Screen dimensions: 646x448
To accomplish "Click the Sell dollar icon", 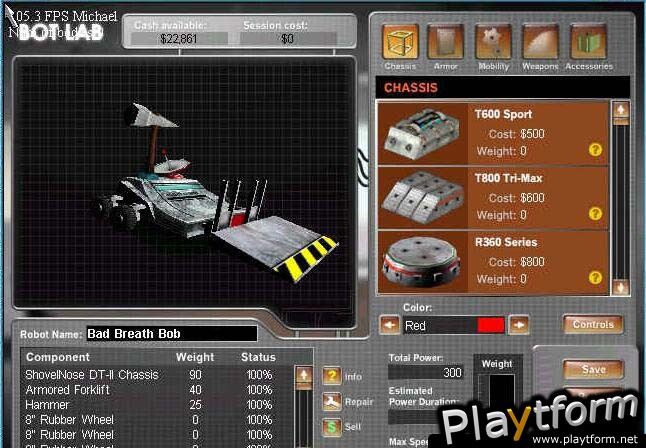I will click(x=332, y=427).
